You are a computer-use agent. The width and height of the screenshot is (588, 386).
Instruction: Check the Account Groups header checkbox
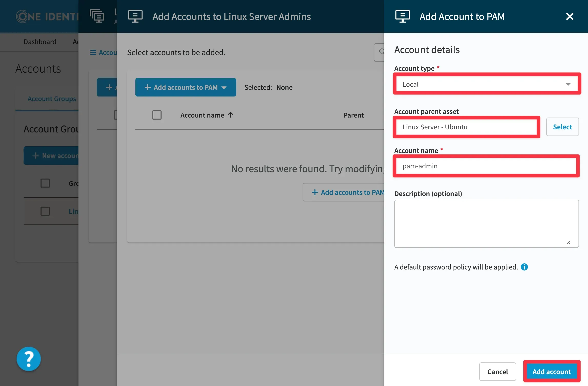45,183
